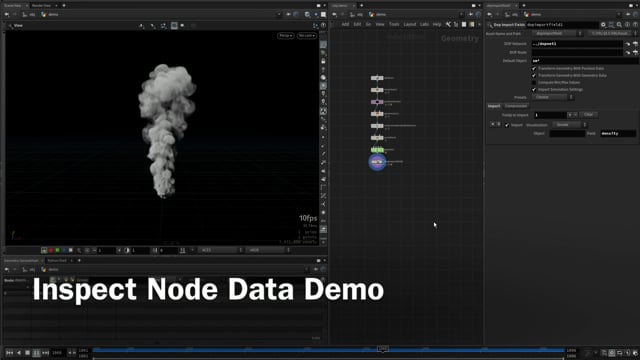Click the demo path node in Scene View
640x360 pixels.
[x=50, y=14]
